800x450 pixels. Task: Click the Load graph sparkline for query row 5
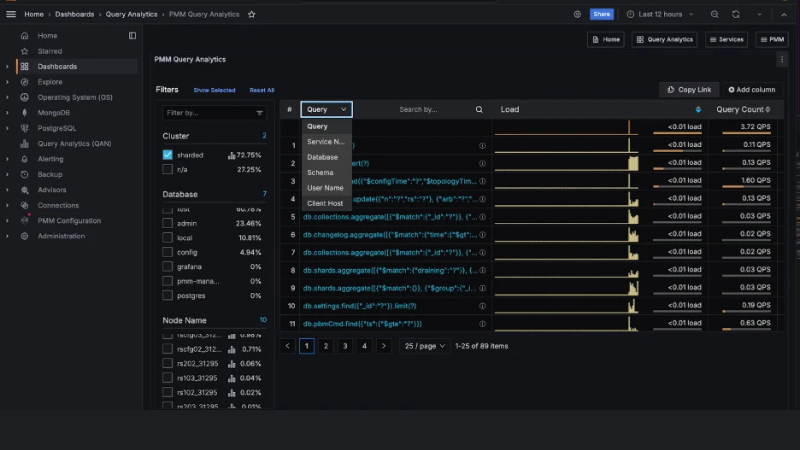coord(567,216)
